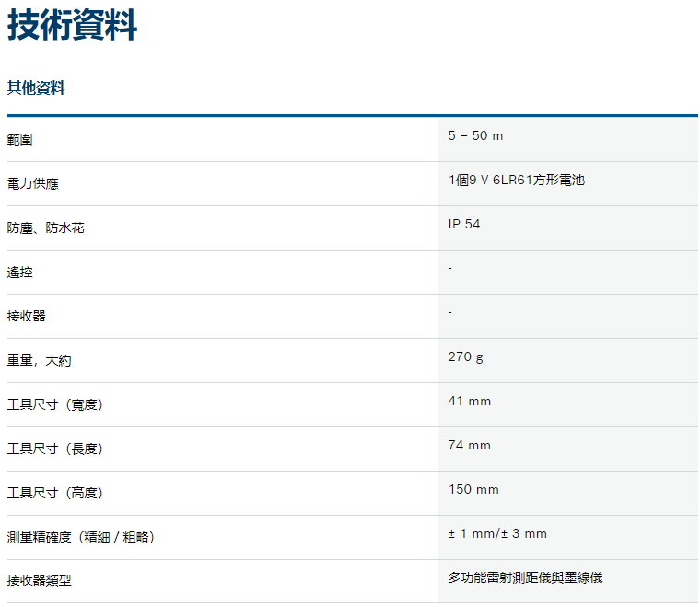Image resolution: width=700 pixels, height=607 pixels.
Task: Select the 150 mm height value
Action: pos(473,490)
